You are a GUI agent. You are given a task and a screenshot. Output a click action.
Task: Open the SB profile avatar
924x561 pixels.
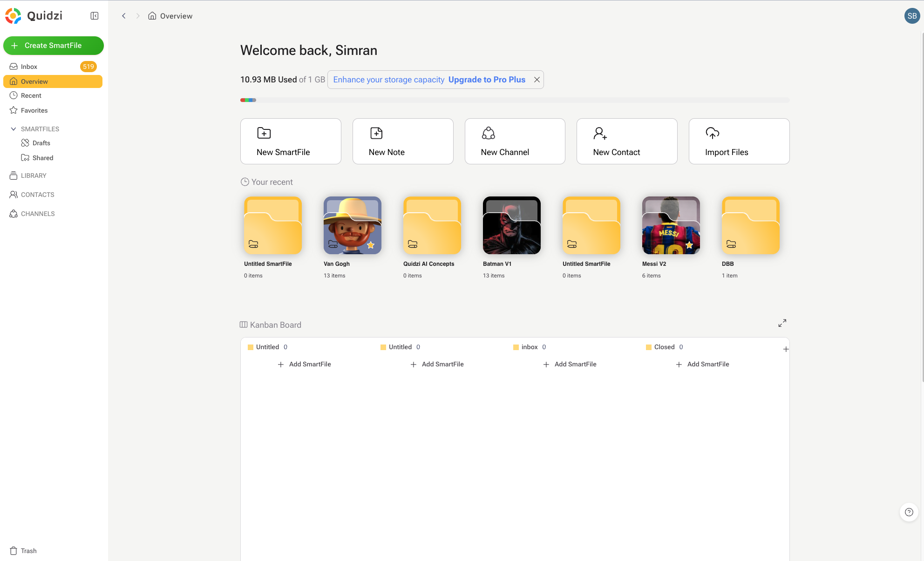pyautogui.click(x=911, y=16)
